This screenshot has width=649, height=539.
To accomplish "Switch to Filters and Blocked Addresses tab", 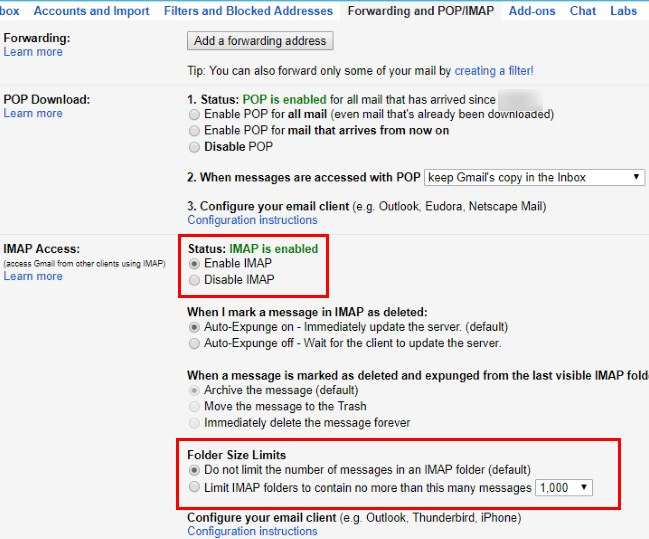I will click(x=248, y=11).
